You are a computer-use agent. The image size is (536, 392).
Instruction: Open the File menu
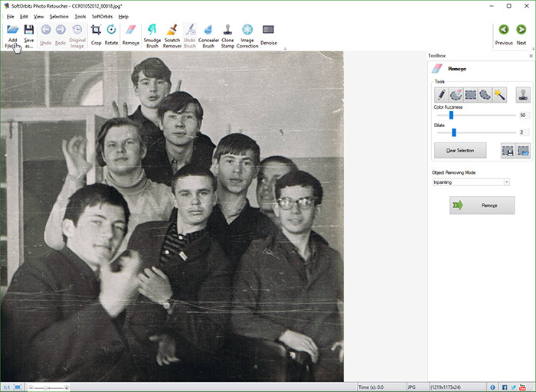point(10,16)
